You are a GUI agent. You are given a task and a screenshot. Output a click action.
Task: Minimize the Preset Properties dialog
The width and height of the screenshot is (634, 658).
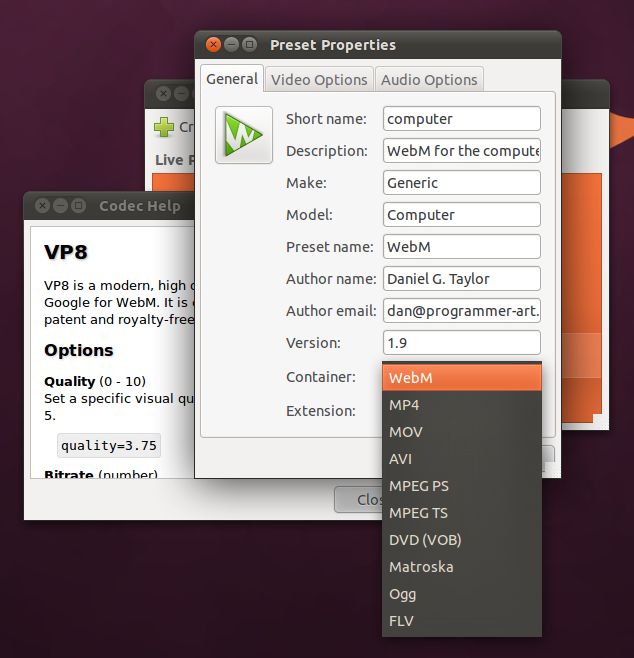(x=231, y=44)
